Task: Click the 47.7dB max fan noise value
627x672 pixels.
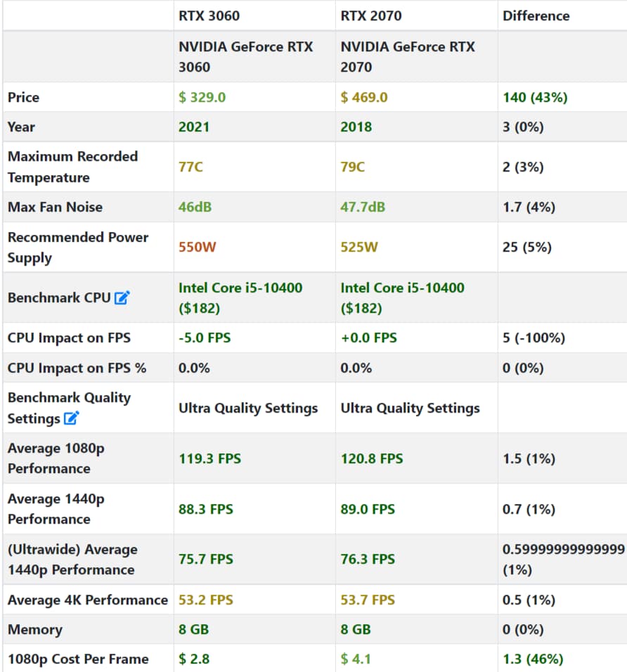Action: click(x=363, y=207)
